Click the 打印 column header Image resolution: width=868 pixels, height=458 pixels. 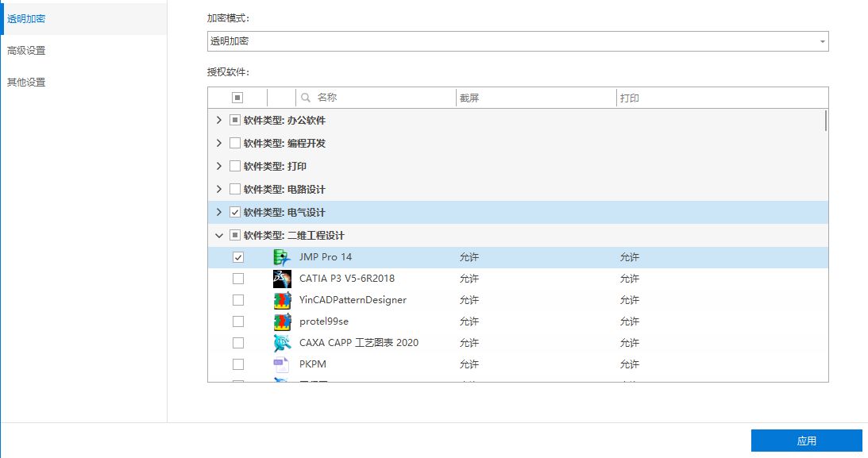[x=722, y=98]
